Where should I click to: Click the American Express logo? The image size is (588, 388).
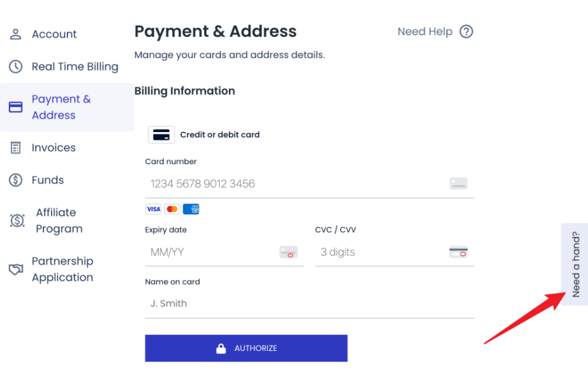point(191,209)
